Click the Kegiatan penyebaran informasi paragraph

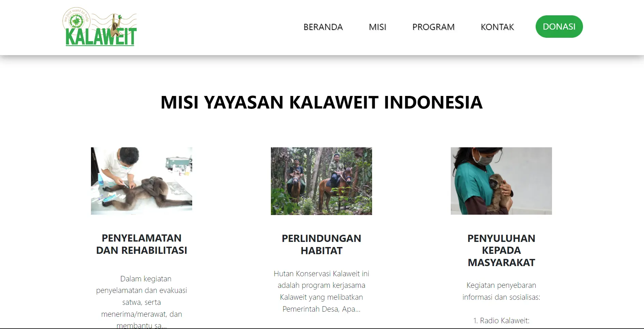coord(501,291)
